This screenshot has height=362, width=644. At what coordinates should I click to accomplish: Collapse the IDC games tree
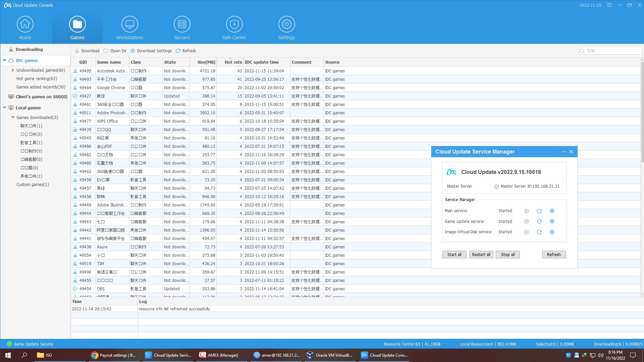pos(4,60)
